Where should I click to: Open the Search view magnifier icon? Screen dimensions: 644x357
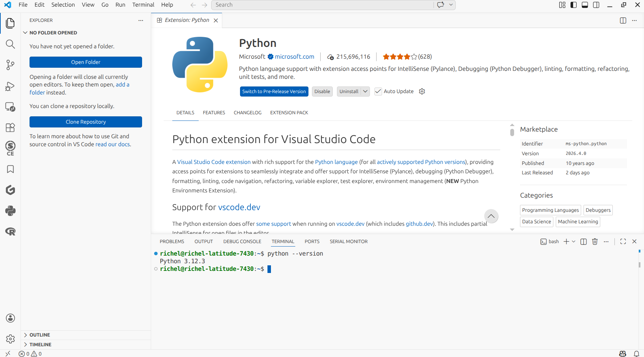[10, 44]
